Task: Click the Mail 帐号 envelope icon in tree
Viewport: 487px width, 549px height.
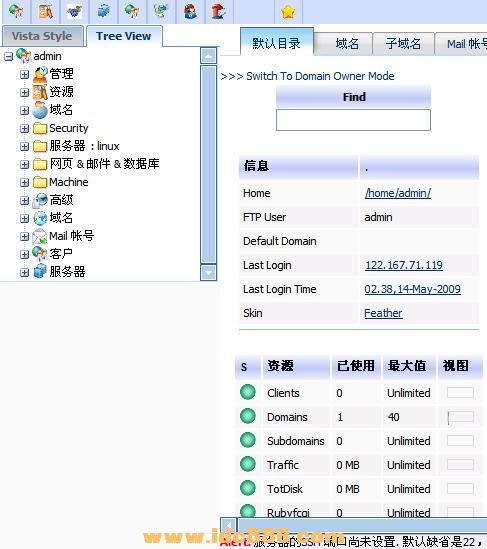Action: 40,236
